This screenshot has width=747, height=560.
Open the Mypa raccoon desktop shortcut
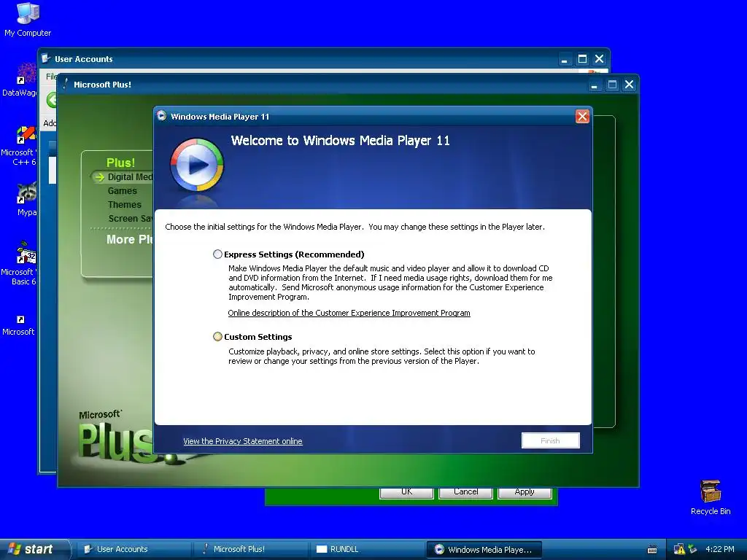point(26,200)
